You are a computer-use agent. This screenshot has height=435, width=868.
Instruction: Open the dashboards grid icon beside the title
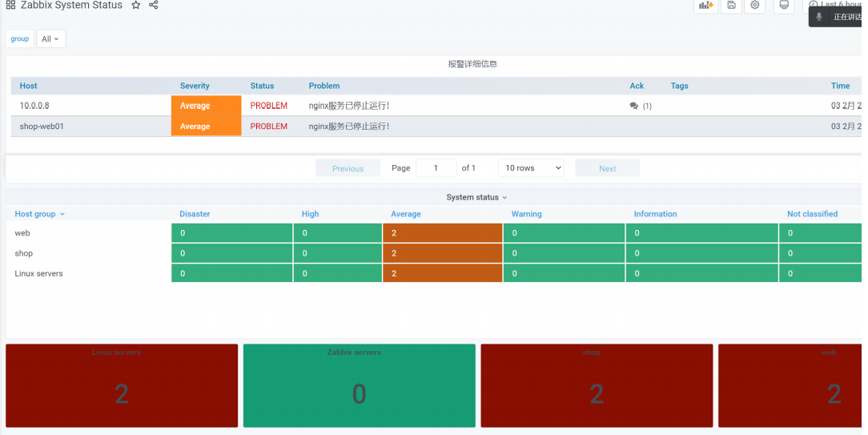[10, 5]
